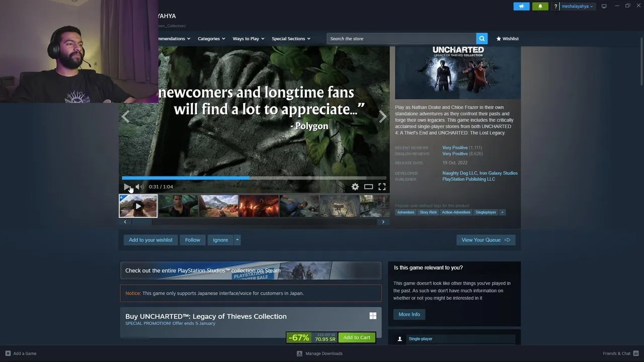The width and height of the screenshot is (644, 362).
Task: Click the Big Picture mode monitor icon
Action: click(x=604, y=6)
